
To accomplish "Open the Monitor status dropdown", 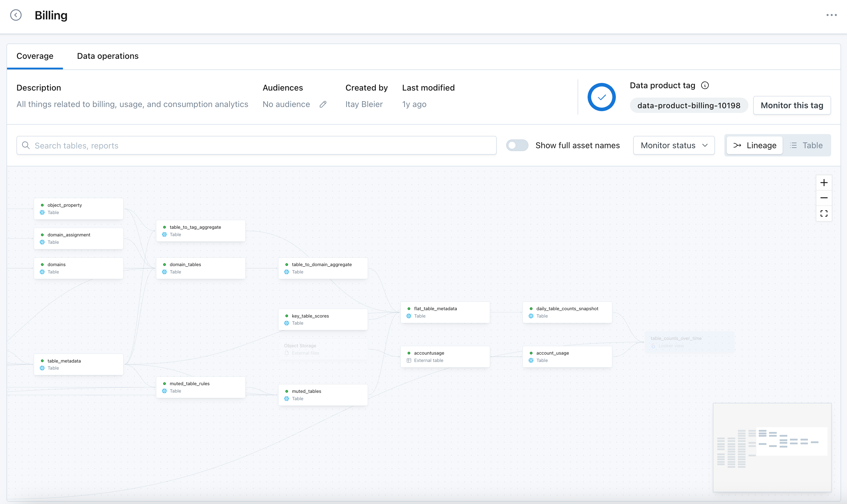I will pos(674,145).
